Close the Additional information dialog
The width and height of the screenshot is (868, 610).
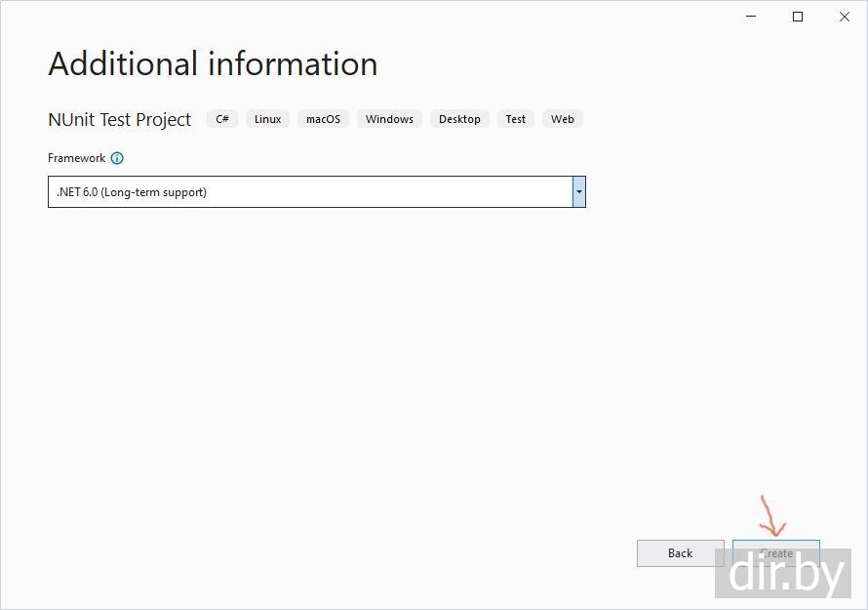coord(844,17)
